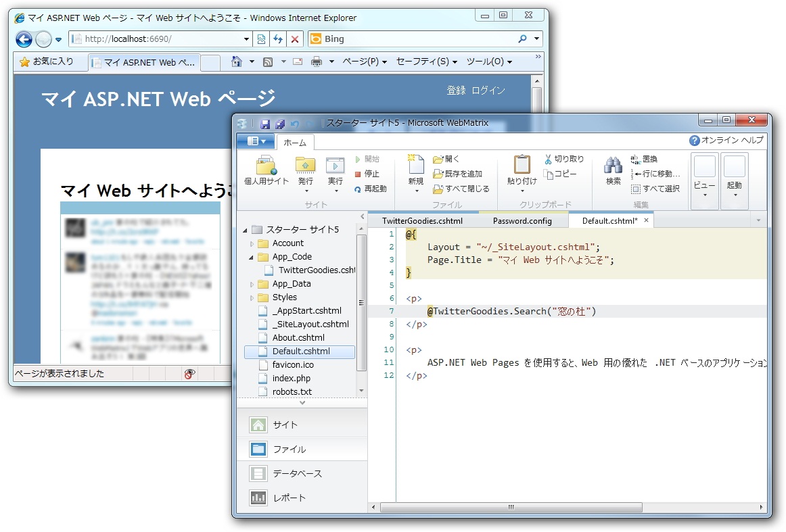Viewport: 786px width, 532px height.
Task: Collapse the App_Code folder
Action: 250,256
